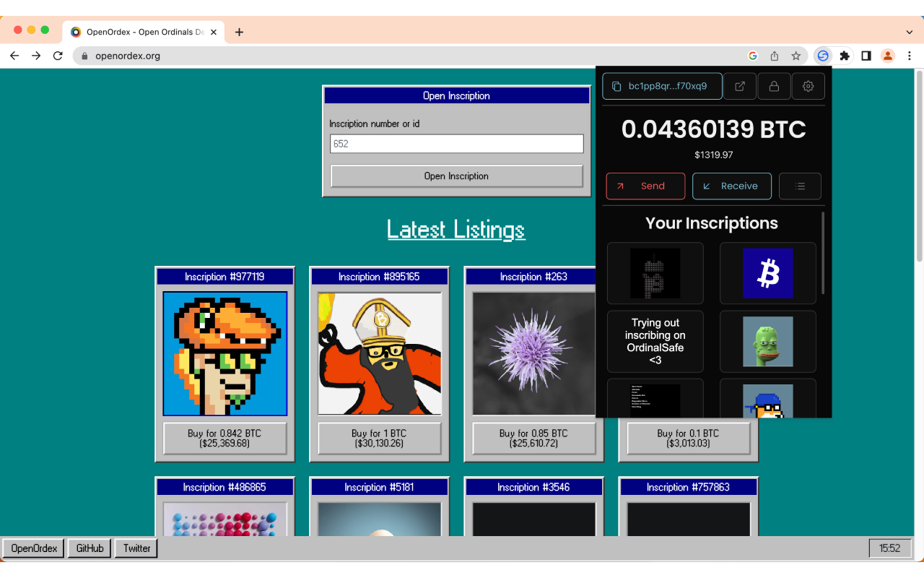Click the OpenOrdex taskbar button
This screenshot has height=578, width=924.
34,548
